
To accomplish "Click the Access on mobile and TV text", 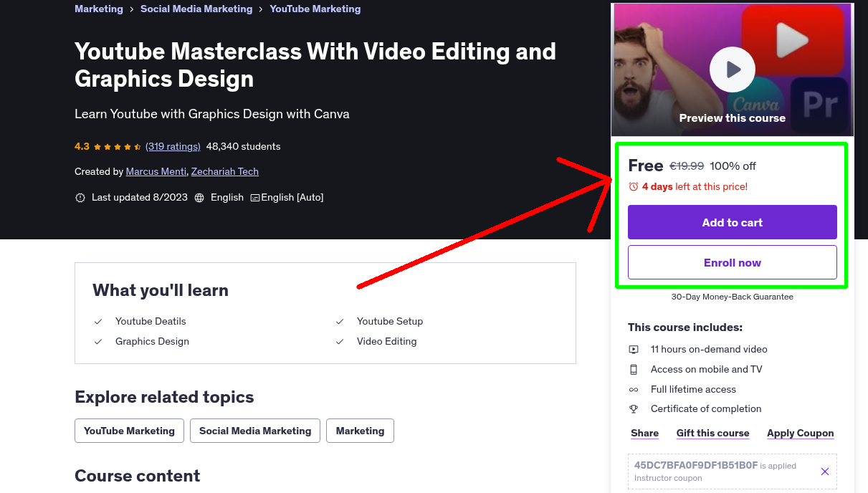I will click(706, 370).
